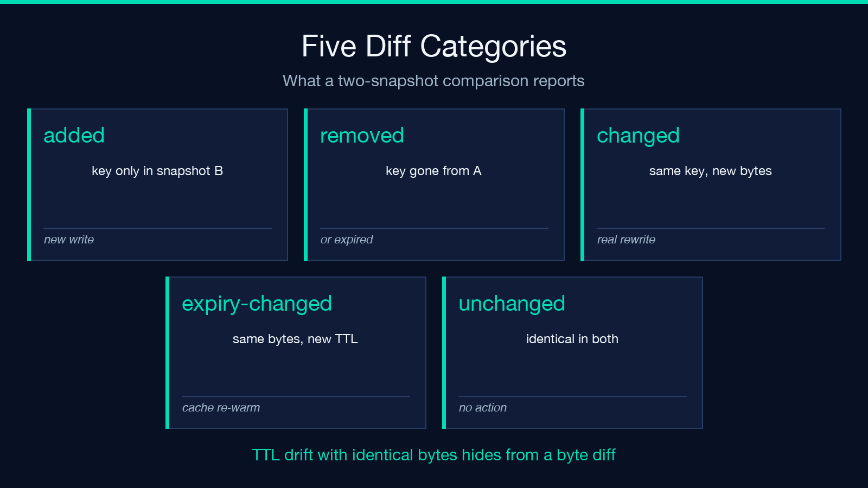Click the 'changed' card heading
The height and width of the screenshot is (488, 868).
pyautogui.click(x=638, y=136)
